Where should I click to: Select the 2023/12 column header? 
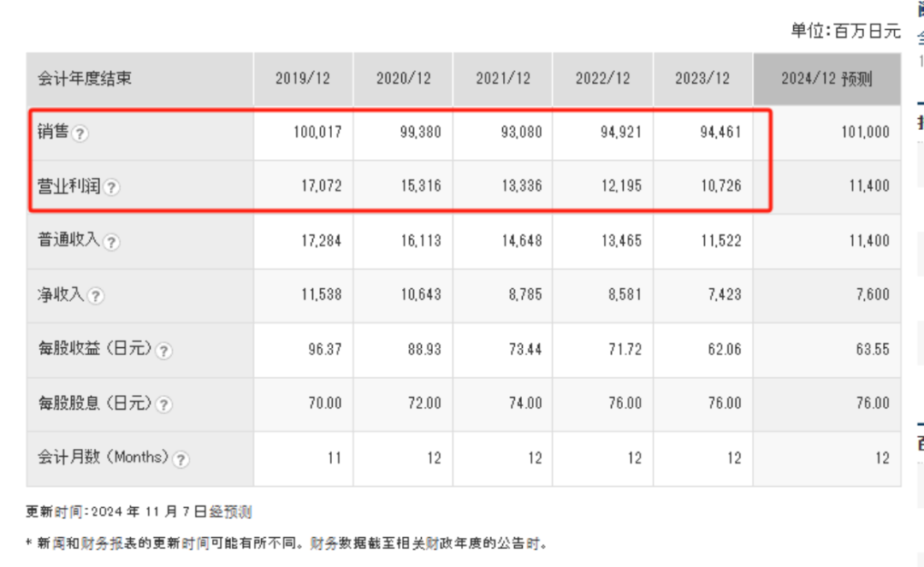pyautogui.click(x=702, y=79)
